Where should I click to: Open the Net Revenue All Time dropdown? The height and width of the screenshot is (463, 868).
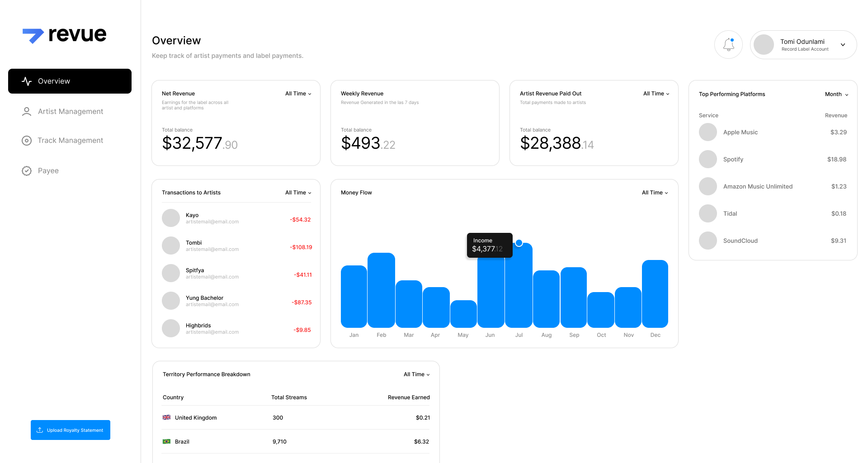pyautogui.click(x=297, y=94)
